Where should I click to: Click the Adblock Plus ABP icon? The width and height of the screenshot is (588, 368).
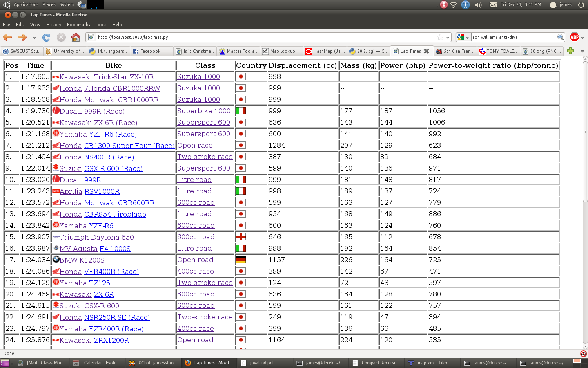pos(574,37)
